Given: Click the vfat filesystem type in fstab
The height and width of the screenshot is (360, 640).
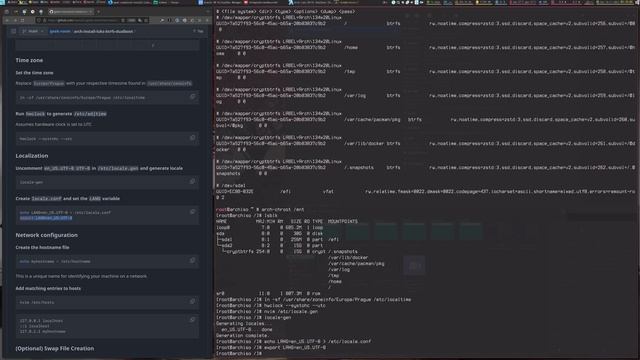Looking at the screenshot, I should pos(328,191).
